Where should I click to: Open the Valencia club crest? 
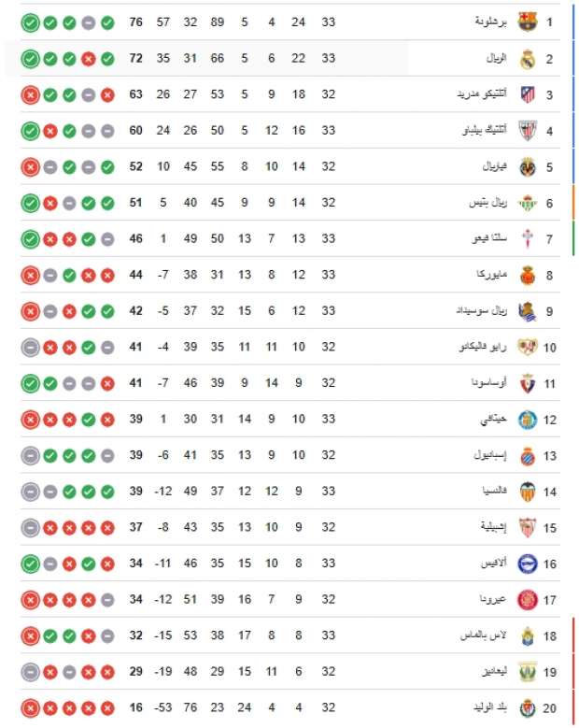(x=528, y=492)
